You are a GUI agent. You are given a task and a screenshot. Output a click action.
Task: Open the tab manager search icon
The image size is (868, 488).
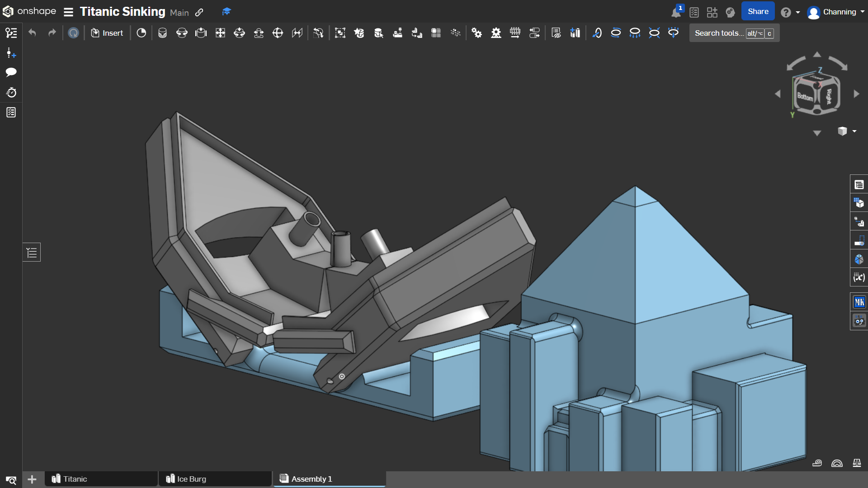tap(11, 480)
